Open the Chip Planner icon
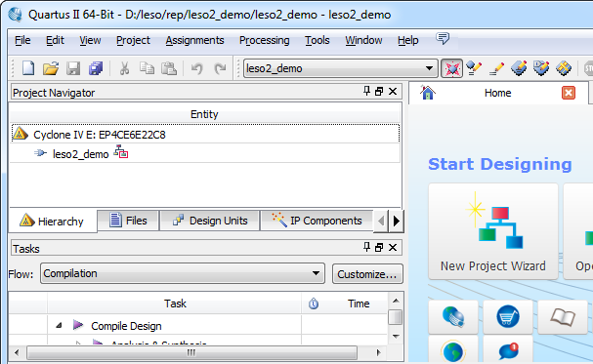 [541, 68]
